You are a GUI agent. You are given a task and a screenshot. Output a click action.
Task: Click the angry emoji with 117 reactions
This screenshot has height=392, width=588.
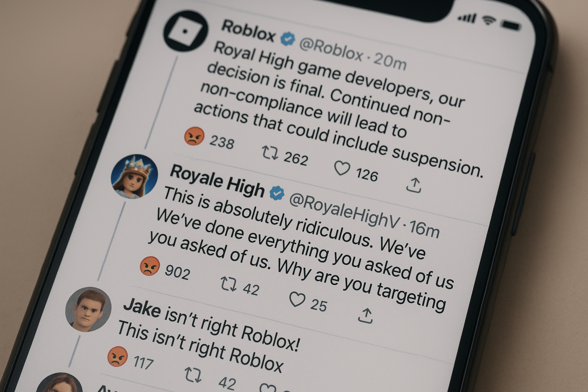118,356
